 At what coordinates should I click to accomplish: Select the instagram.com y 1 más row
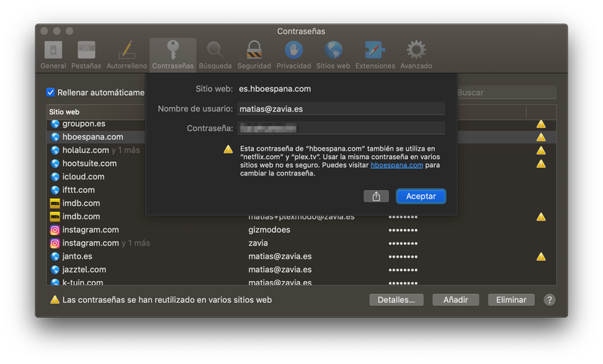click(x=301, y=243)
